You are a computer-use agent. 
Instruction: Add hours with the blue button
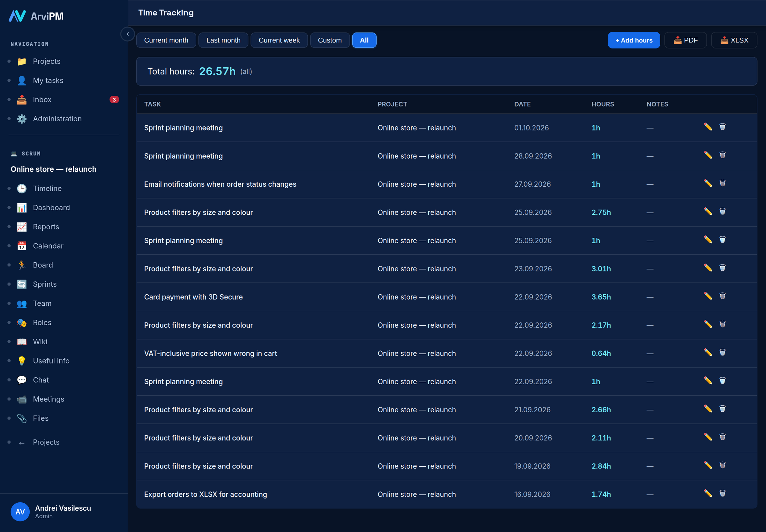(x=634, y=40)
